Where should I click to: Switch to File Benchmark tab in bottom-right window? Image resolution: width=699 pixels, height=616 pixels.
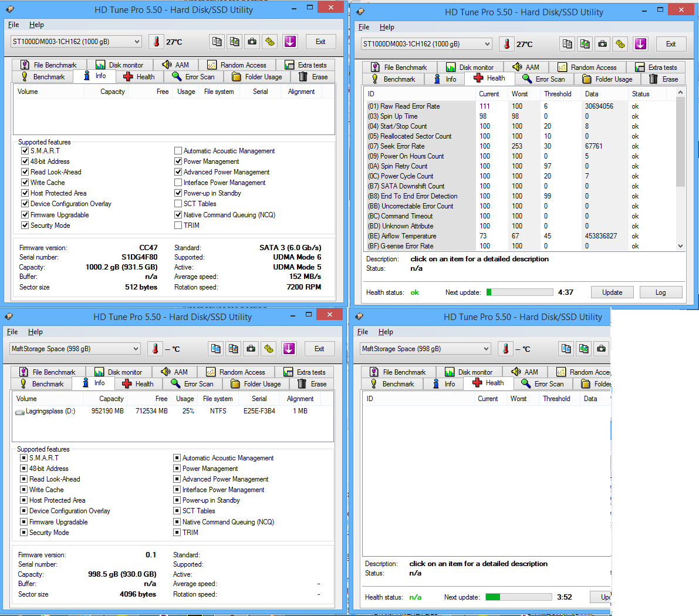399,372
